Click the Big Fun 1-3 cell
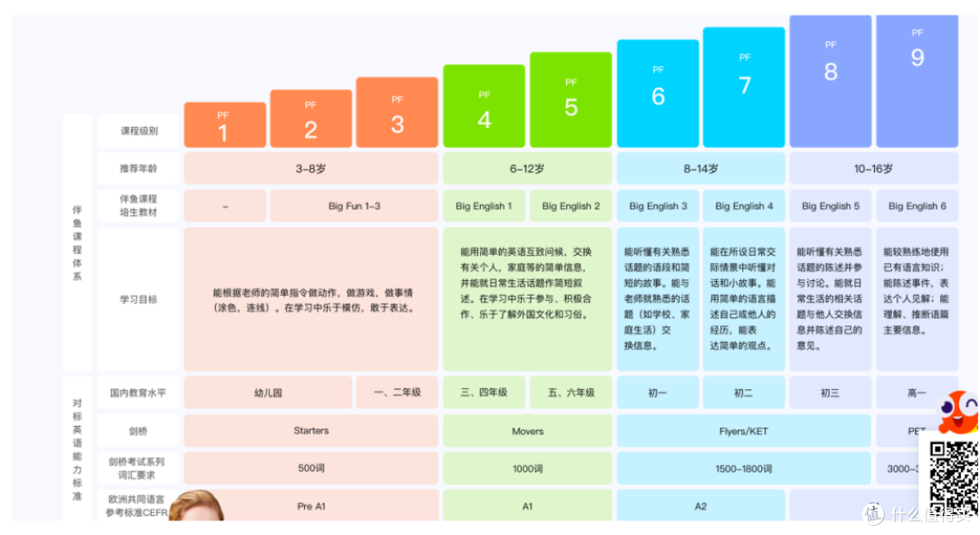The height and width of the screenshot is (535, 980). [355, 206]
